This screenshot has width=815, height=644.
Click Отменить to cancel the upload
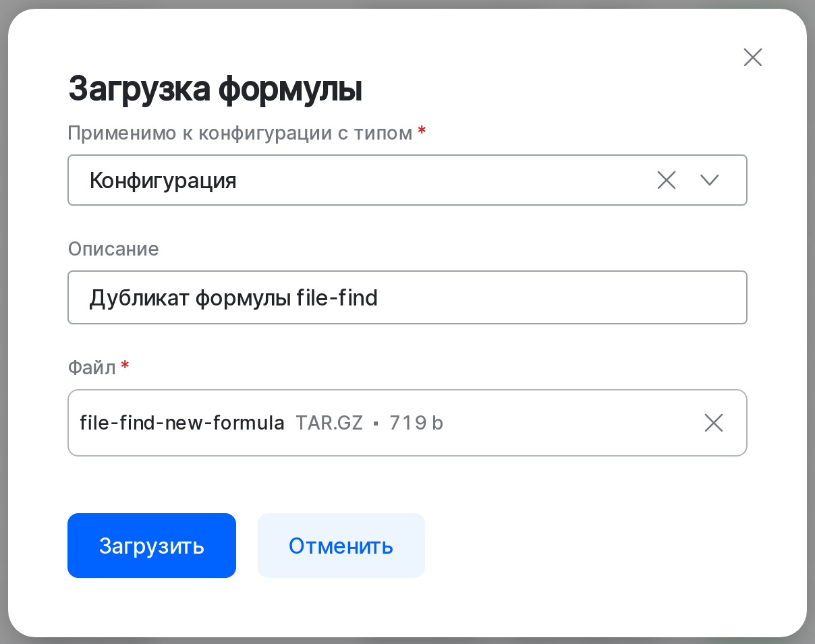click(341, 546)
